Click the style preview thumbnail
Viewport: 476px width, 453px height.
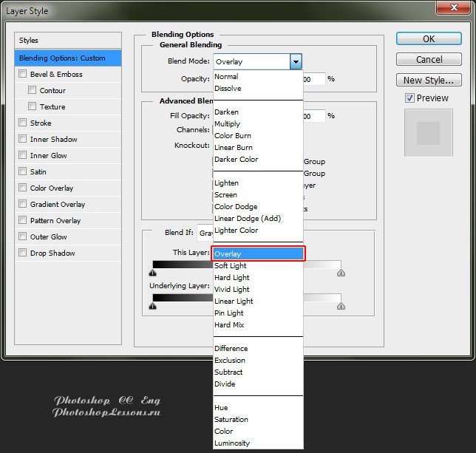point(428,133)
